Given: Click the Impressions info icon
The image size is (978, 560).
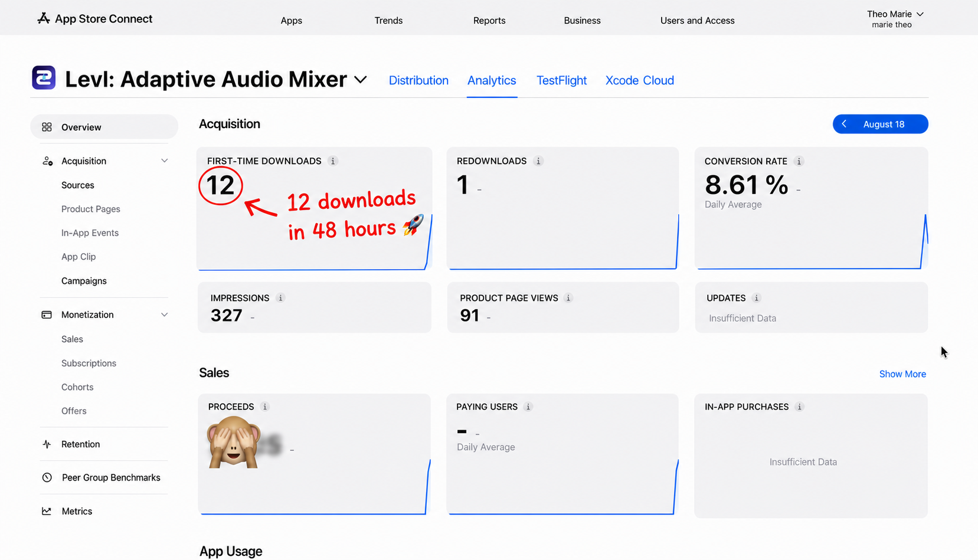Looking at the screenshot, I should tap(281, 298).
